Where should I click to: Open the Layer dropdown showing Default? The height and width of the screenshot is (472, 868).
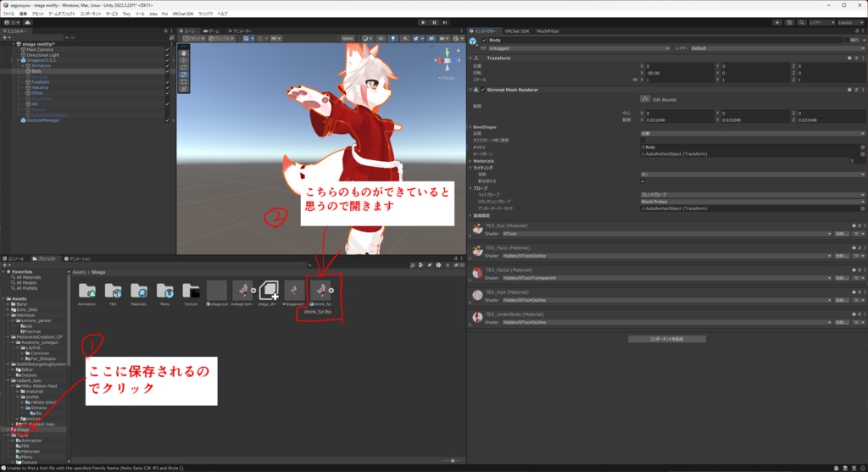point(776,48)
